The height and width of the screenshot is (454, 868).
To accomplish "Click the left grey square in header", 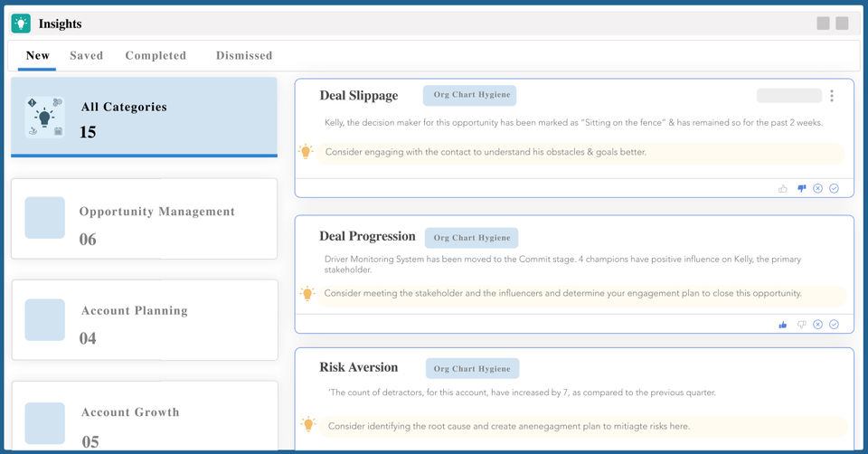I will 823,24.
